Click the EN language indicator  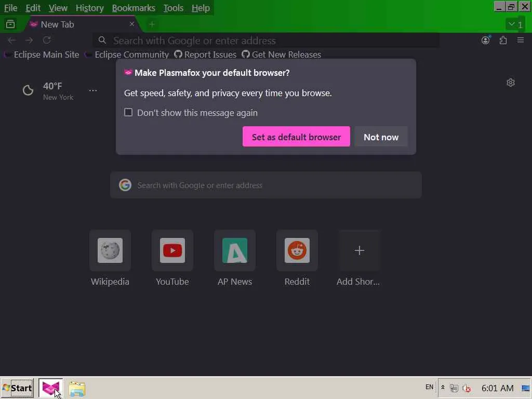click(x=429, y=387)
